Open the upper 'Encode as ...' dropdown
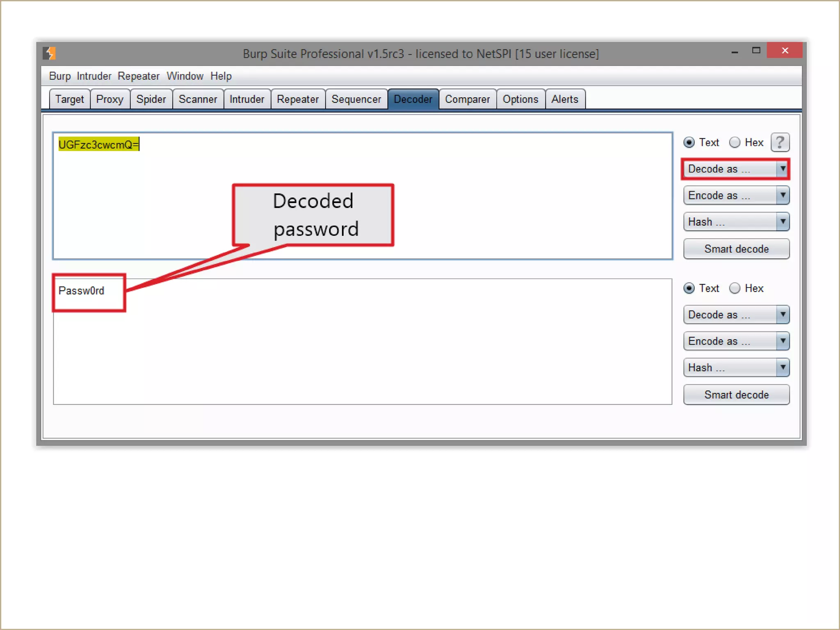 point(736,195)
